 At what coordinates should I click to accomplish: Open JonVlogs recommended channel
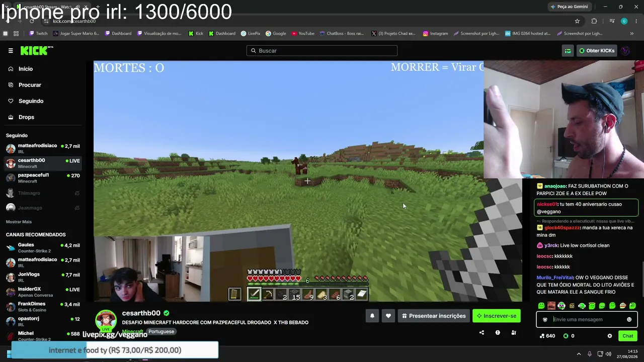pyautogui.click(x=43, y=277)
